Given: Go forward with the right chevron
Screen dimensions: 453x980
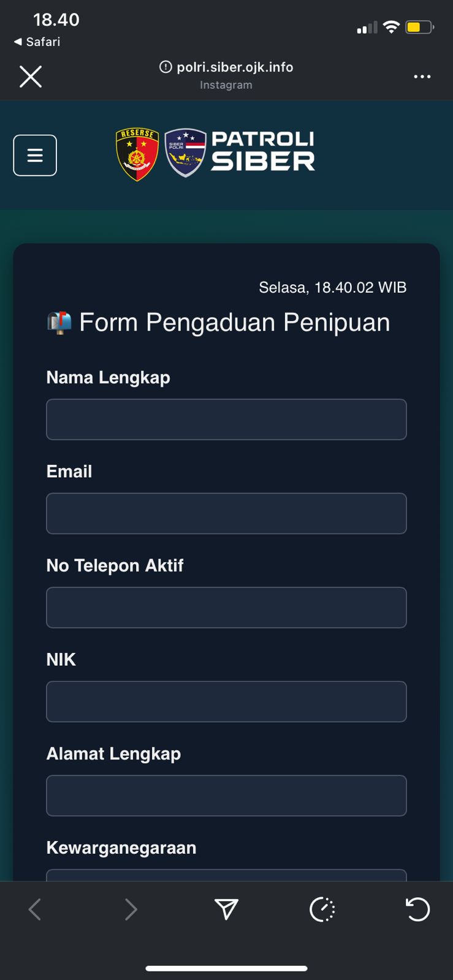Looking at the screenshot, I should click(131, 910).
